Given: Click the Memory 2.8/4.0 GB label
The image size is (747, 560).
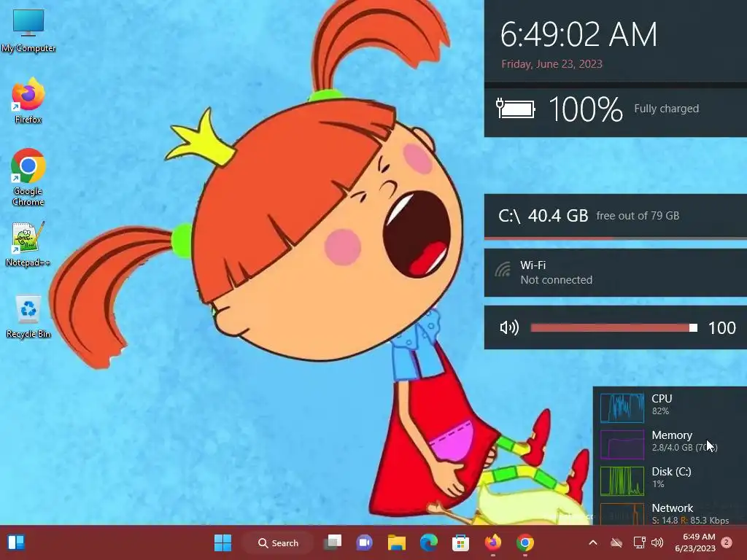Looking at the screenshot, I should click(684, 441).
